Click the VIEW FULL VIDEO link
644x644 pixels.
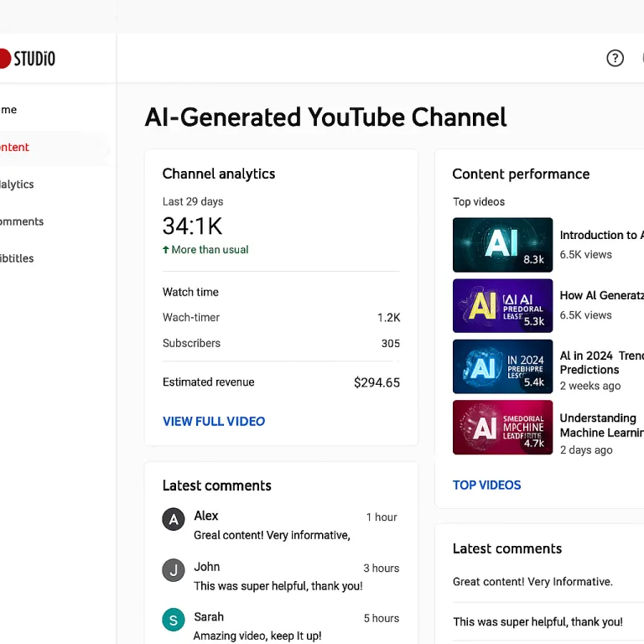[214, 422]
